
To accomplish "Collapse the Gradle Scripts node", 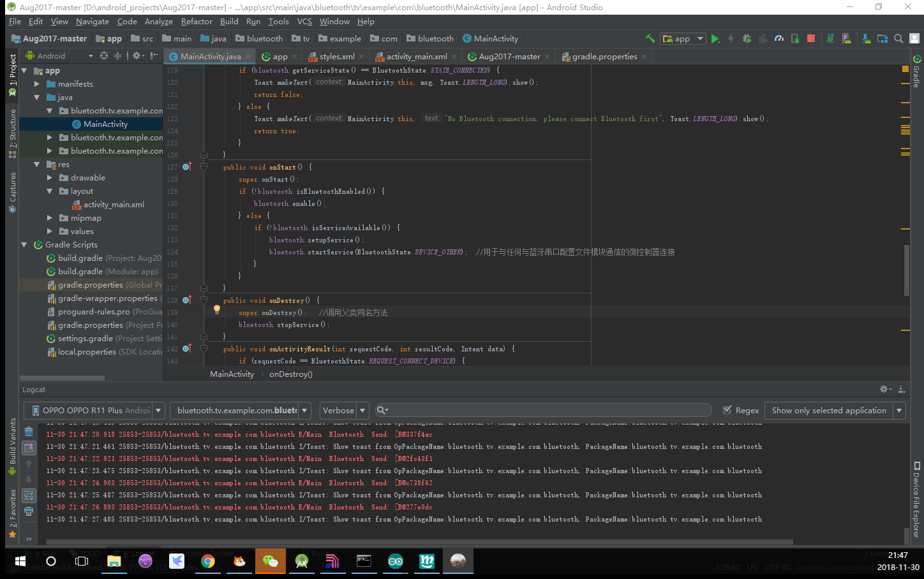I will [24, 245].
